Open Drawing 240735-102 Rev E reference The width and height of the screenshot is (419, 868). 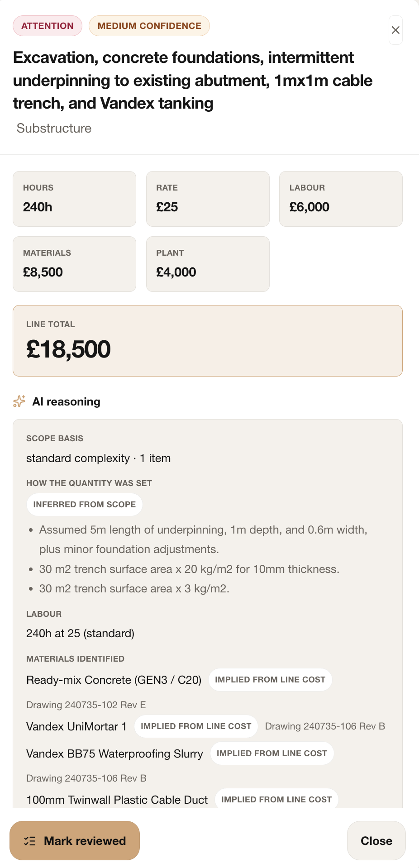[86, 705]
